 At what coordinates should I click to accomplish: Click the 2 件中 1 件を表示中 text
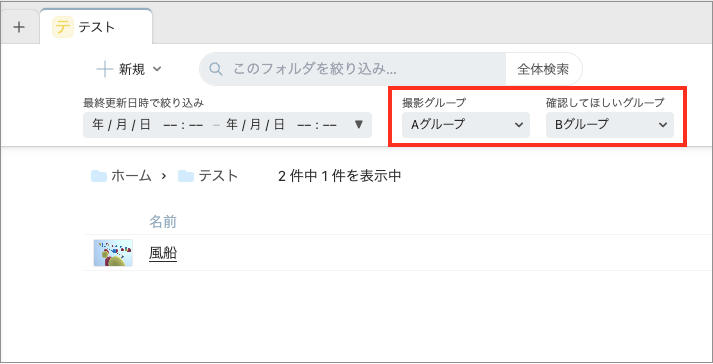(x=340, y=176)
